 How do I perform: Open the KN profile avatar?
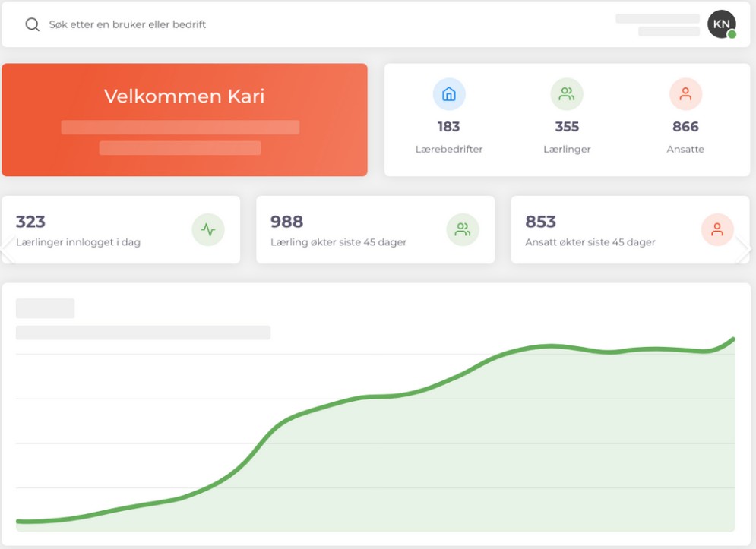click(720, 24)
